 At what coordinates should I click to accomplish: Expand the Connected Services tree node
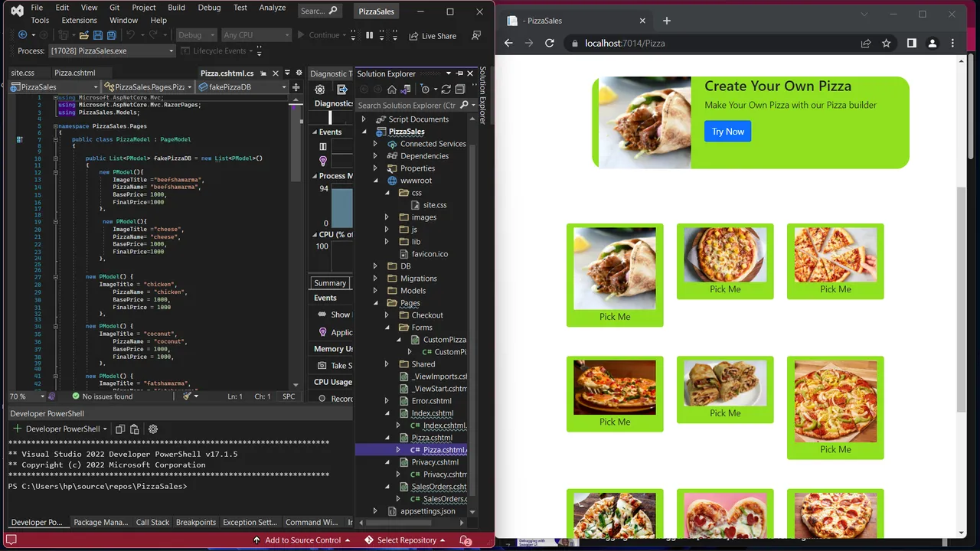[375, 144]
